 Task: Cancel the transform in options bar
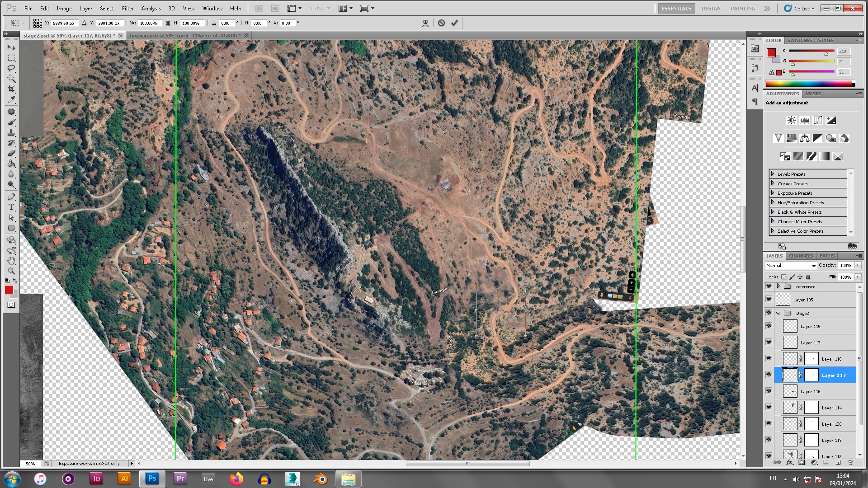pyautogui.click(x=441, y=23)
